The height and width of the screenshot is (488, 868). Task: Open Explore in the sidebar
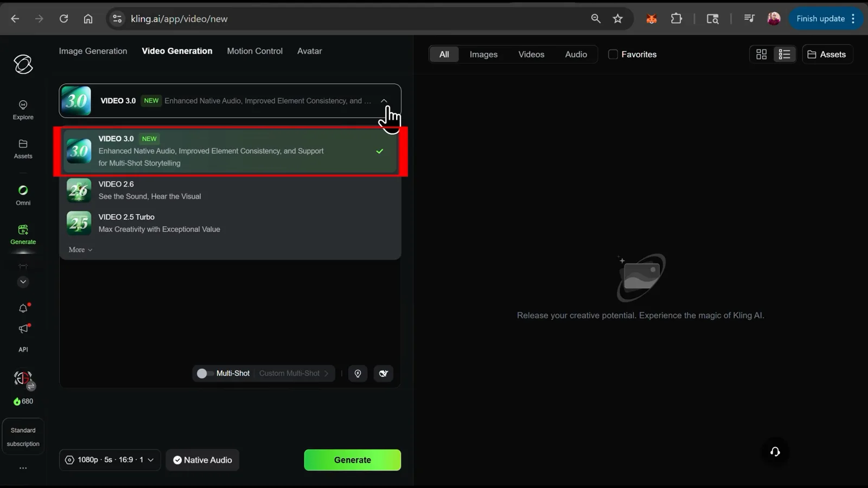click(23, 110)
